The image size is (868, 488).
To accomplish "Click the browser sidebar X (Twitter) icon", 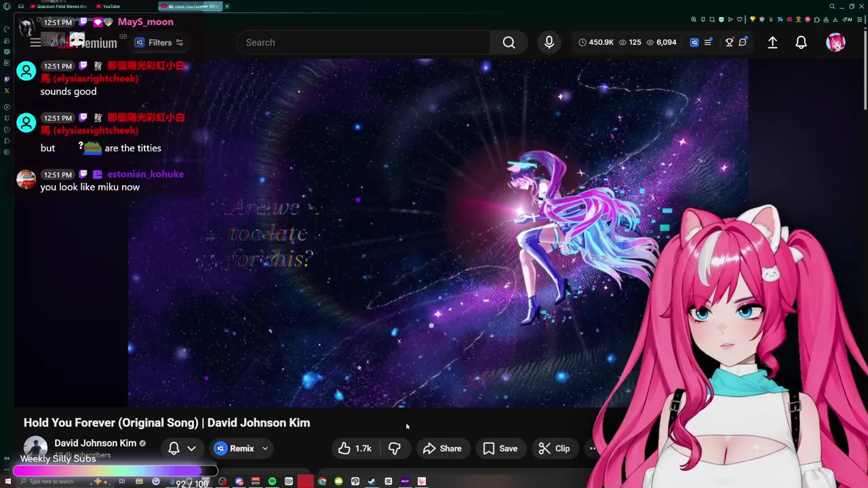I will click(7, 90).
